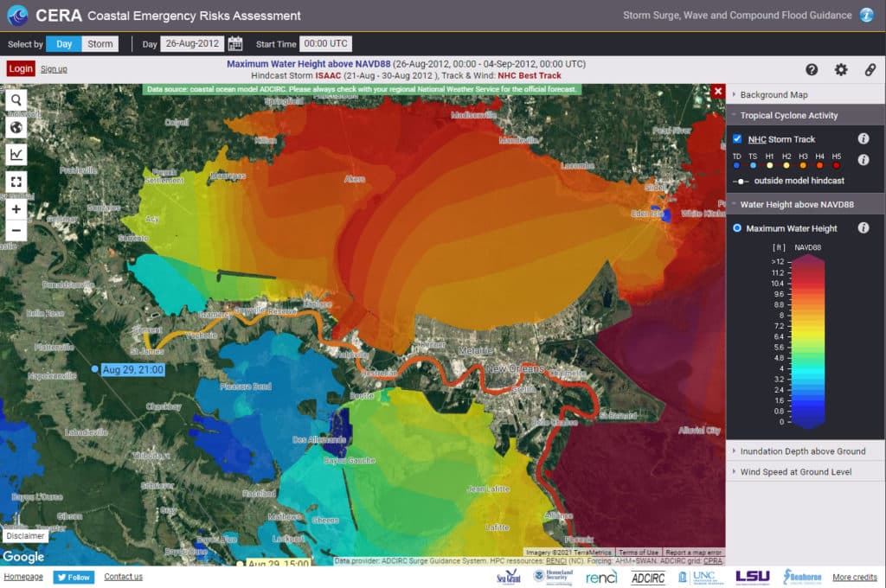Collapse the Tropical Cyclone Activity header
The height and width of the screenshot is (588, 886).
788,115
